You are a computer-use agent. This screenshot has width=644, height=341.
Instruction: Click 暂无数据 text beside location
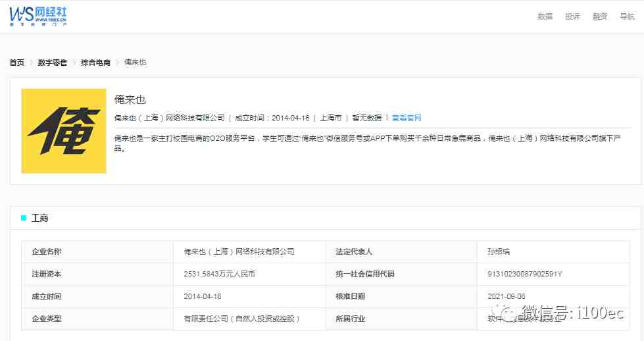click(367, 118)
